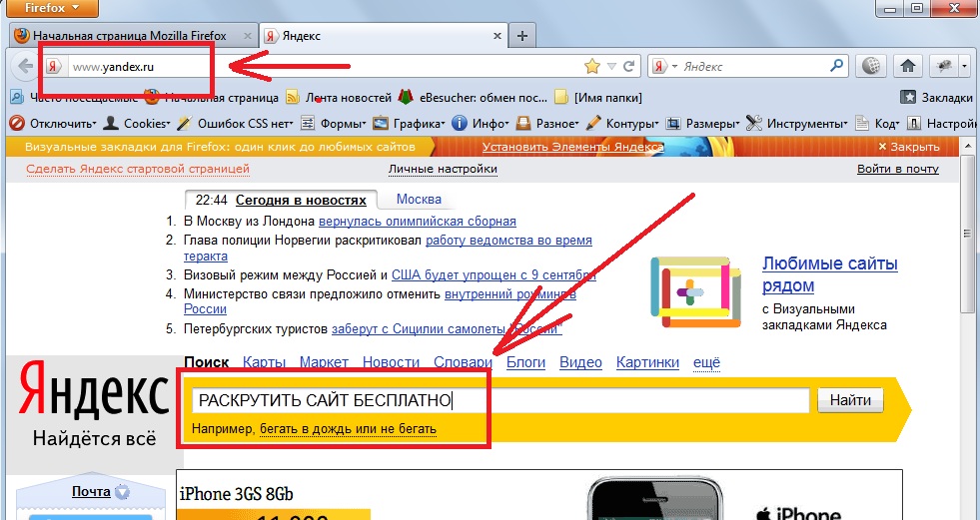Viewport: 980px width, 520px height.
Task: Open Размеры menu in developer toolbar
Action: click(703, 124)
